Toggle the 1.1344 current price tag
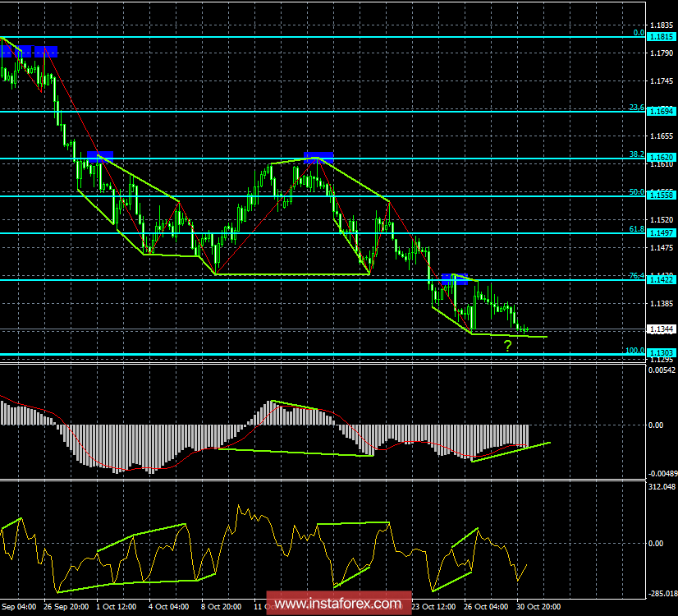678x616 pixels. pos(662,330)
